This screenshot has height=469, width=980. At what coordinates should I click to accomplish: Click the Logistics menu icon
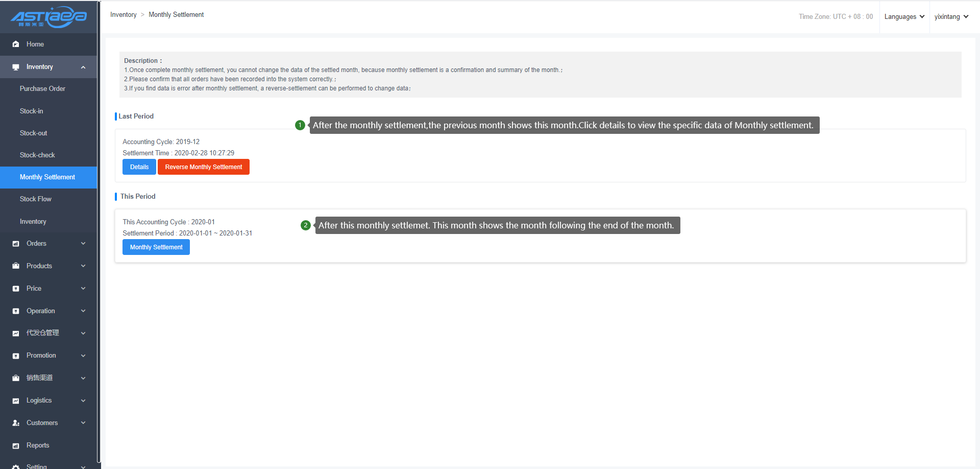(x=16, y=401)
